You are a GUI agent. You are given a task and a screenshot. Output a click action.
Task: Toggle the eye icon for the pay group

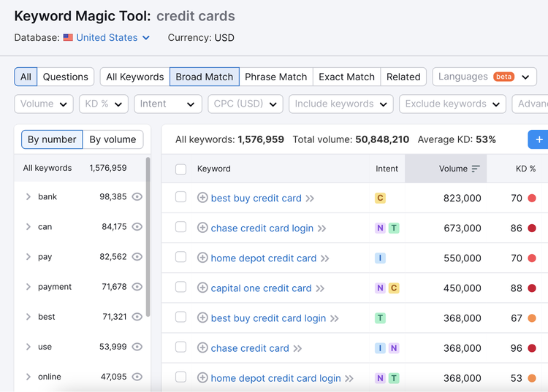tap(137, 257)
